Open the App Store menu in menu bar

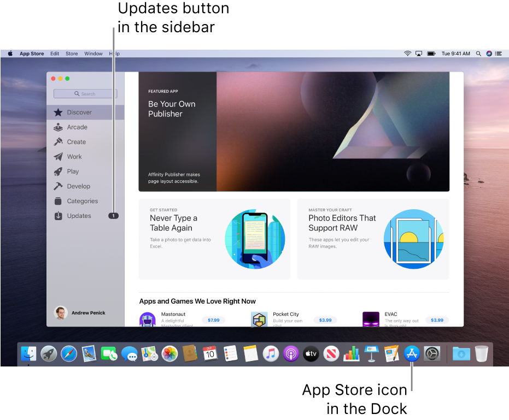pyautogui.click(x=32, y=54)
